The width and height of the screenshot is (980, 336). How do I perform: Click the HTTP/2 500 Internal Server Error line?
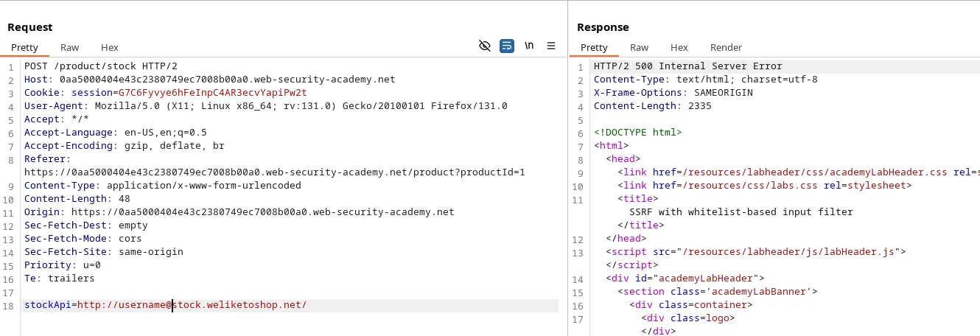coord(688,66)
